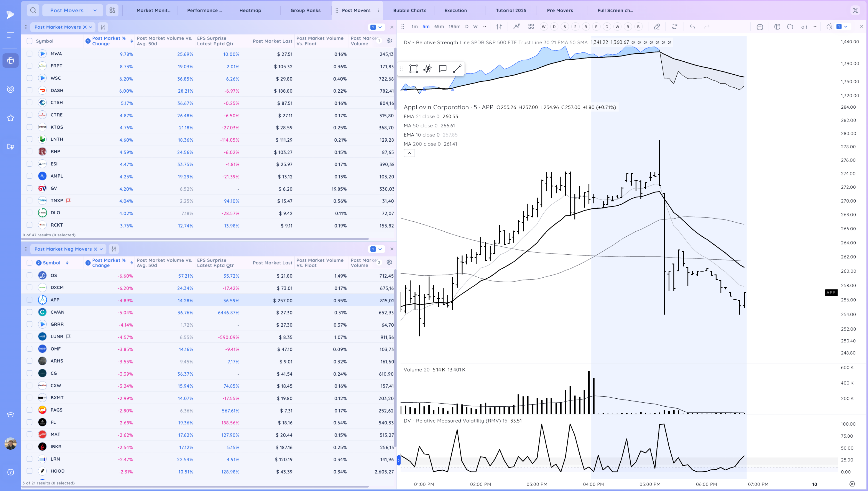868x491 pixels.
Task: Open the flags icon in sidebar
Action: click(10, 147)
